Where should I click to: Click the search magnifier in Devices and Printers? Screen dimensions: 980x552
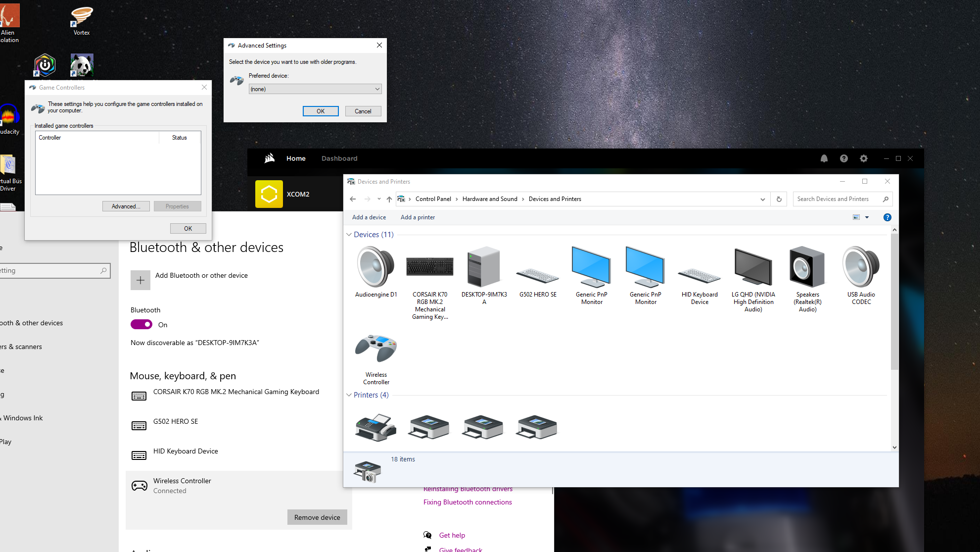(886, 199)
